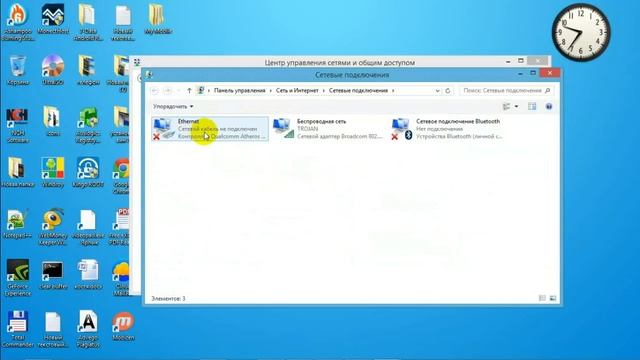Select Сетевое подключение Bluetooth item
Screen dimensions: 640x360
tap(447, 129)
